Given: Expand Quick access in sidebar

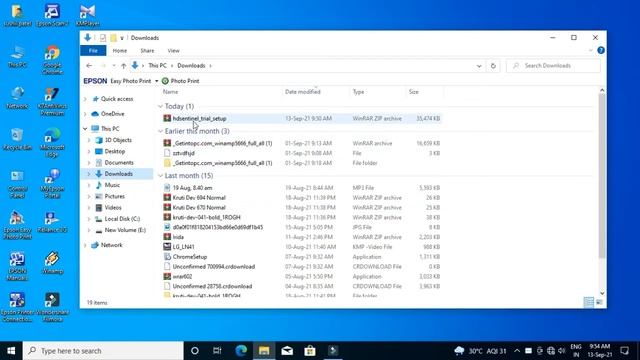Looking at the screenshot, I should coord(85,99).
